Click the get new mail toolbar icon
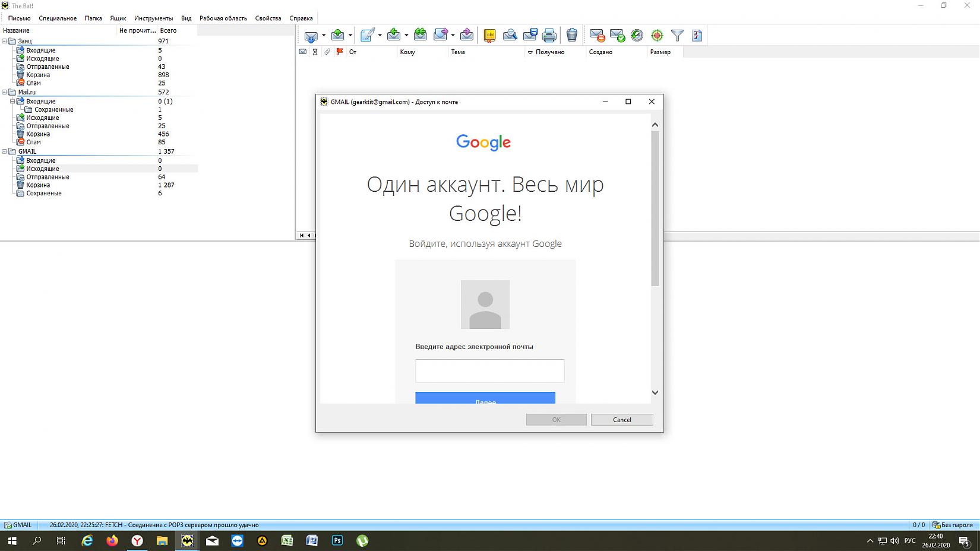Screen dimensions: 980x551 (x=311, y=36)
